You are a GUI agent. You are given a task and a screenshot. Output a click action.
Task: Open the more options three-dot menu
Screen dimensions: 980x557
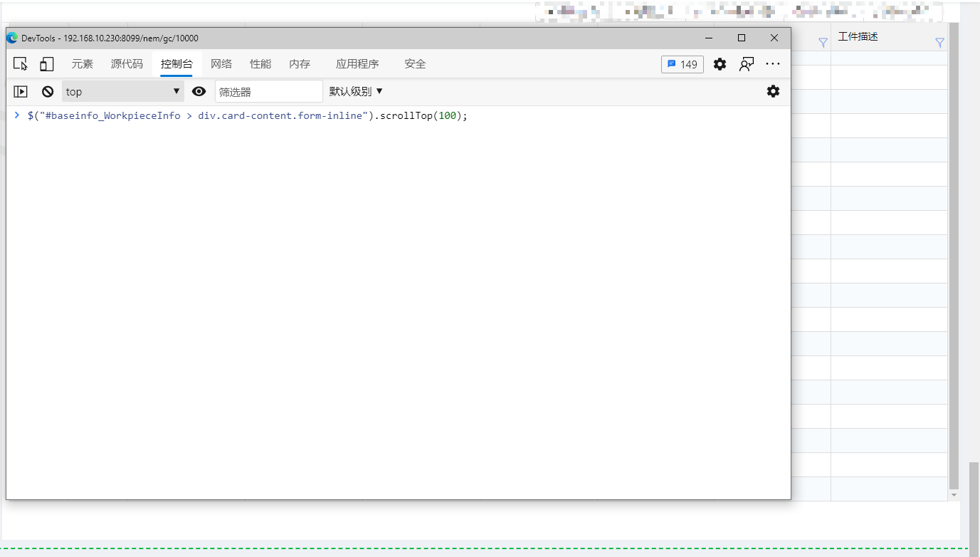[773, 64]
